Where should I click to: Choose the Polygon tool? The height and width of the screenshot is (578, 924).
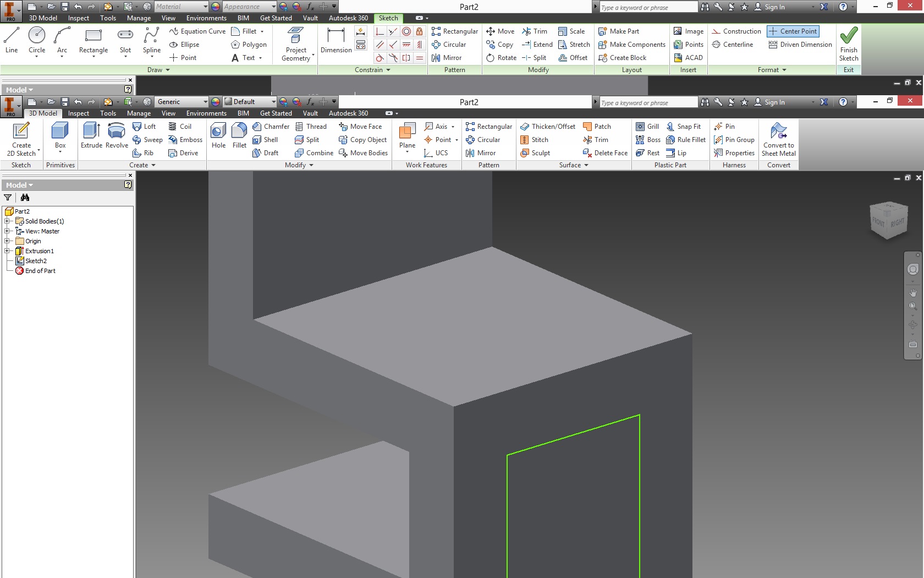click(x=249, y=45)
